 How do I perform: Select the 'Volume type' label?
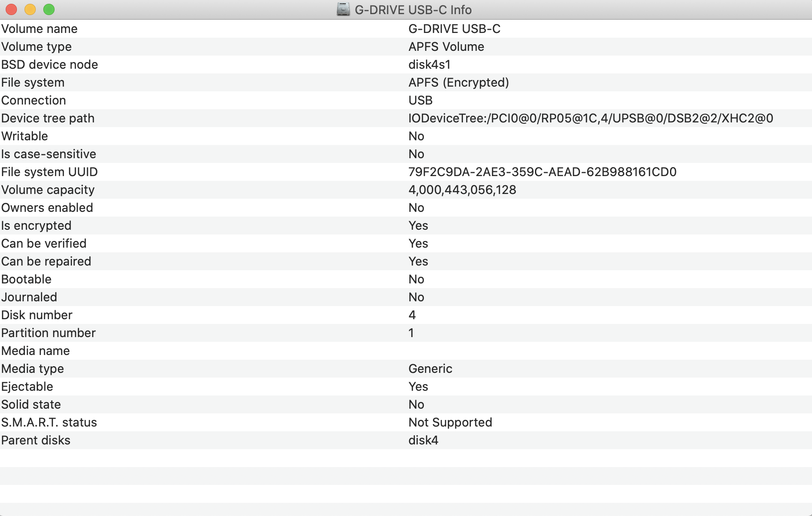point(37,47)
